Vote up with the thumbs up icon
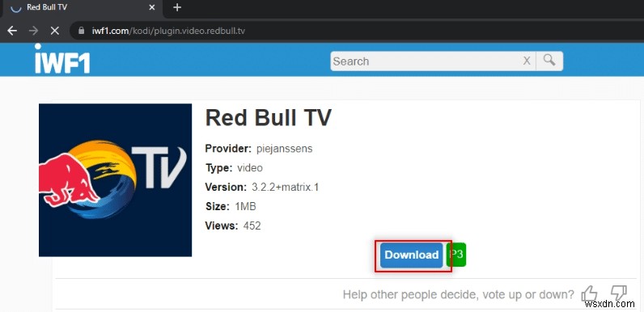644x312 pixels. click(x=589, y=293)
